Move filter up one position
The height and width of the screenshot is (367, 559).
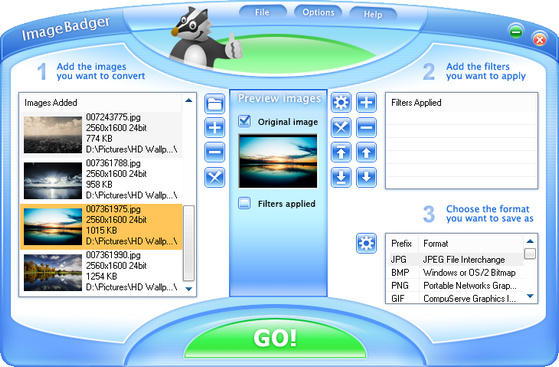(366, 152)
